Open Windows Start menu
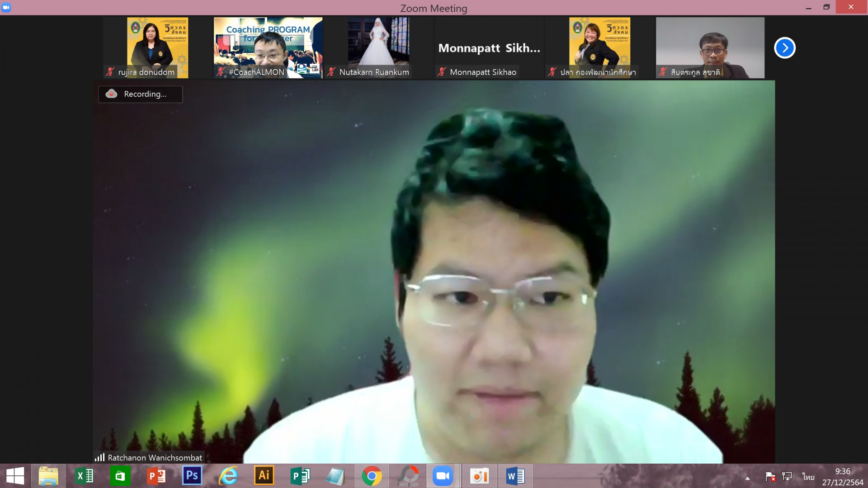 15,476
